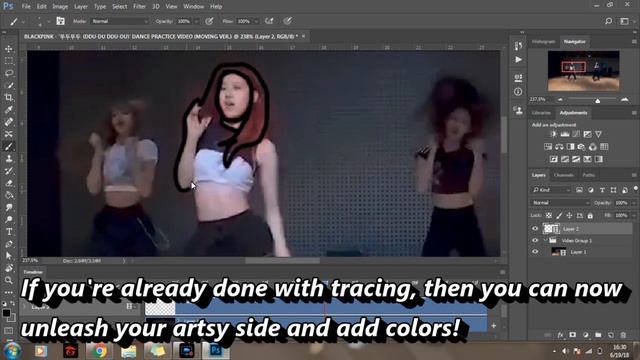Toggle airbrush build-up mode
This screenshot has width=640, height=360.
point(269,21)
